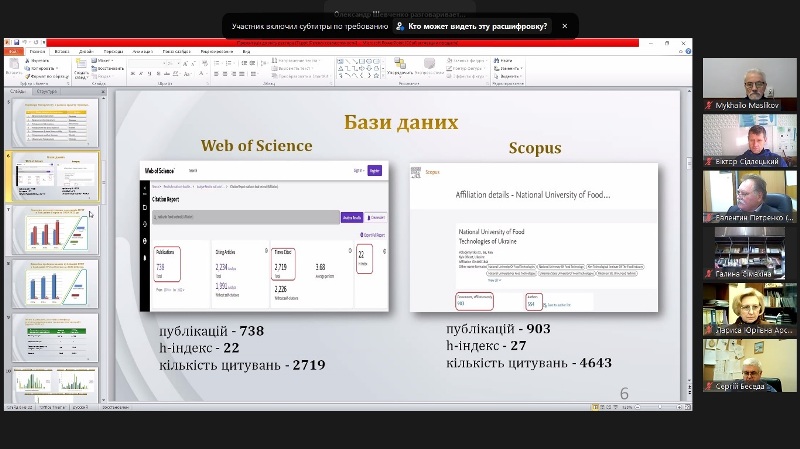Click the Find (Найти) binoculars icon
Screen dimensions: 800x449
click(x=496, y=60)
